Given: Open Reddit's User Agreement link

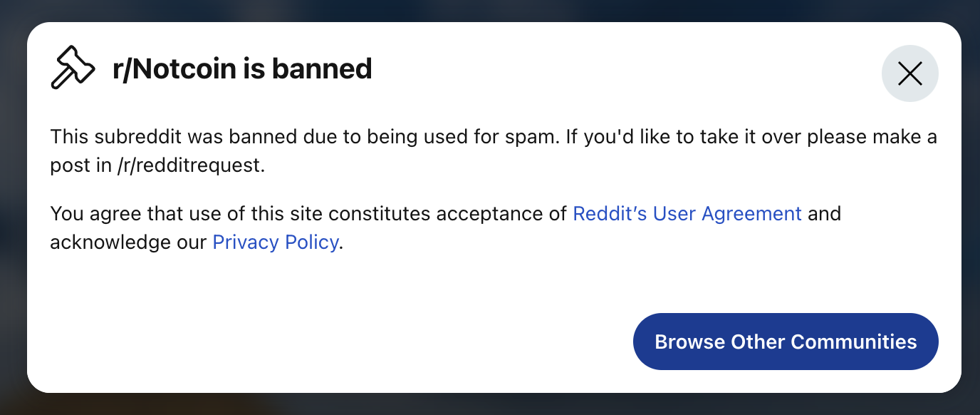Looking at the screenshot, I should tap(687, 213).
